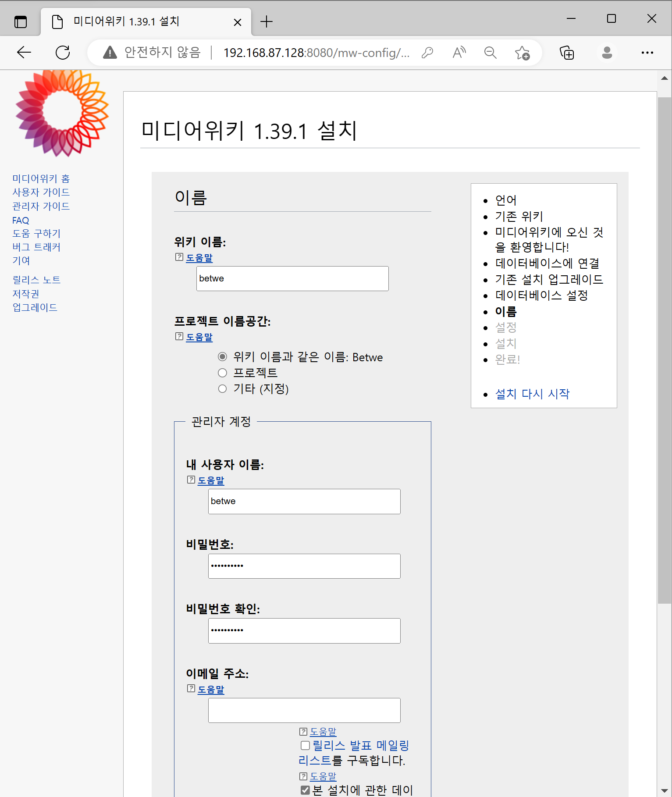Click the not-secure warning icon
672x797 pixels.
pos(110,53)
